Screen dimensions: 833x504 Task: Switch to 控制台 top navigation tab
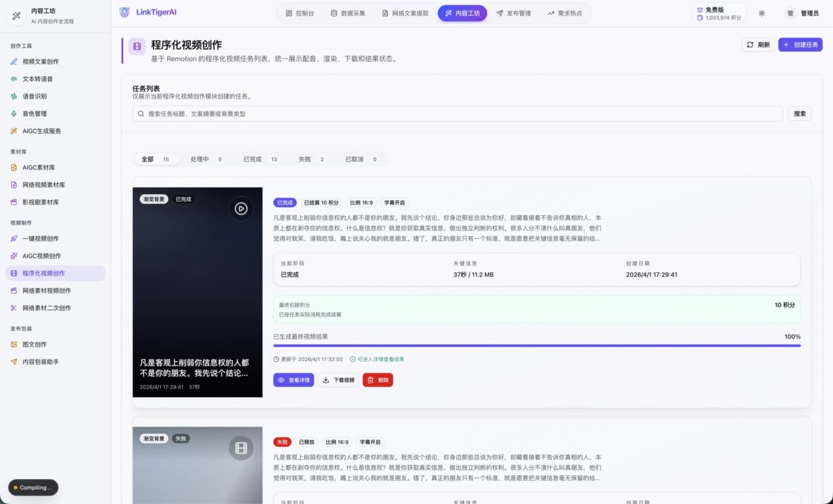click(299, 13)
